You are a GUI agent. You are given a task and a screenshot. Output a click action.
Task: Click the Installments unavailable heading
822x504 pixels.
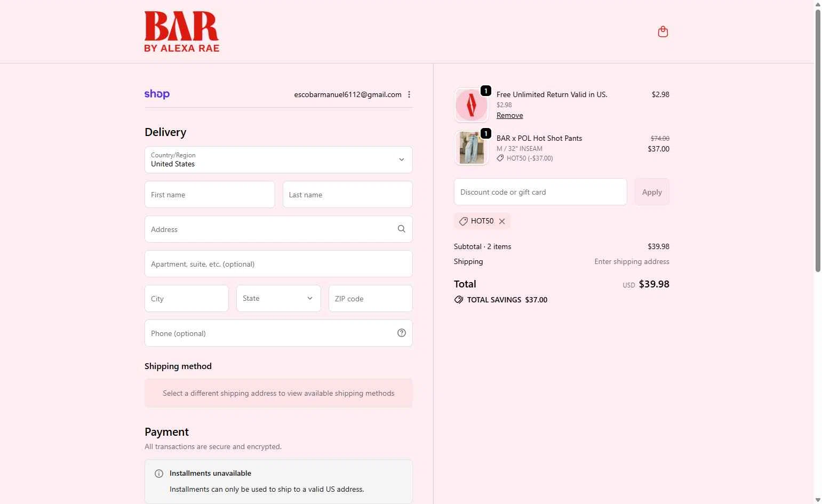(x=210, y=473)
